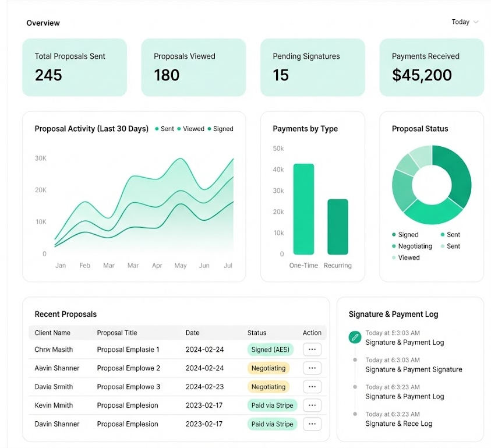Screen dimensions: 491x448
Task: Toggle Signed legend in Proposal Status
Action: (405, 235)
